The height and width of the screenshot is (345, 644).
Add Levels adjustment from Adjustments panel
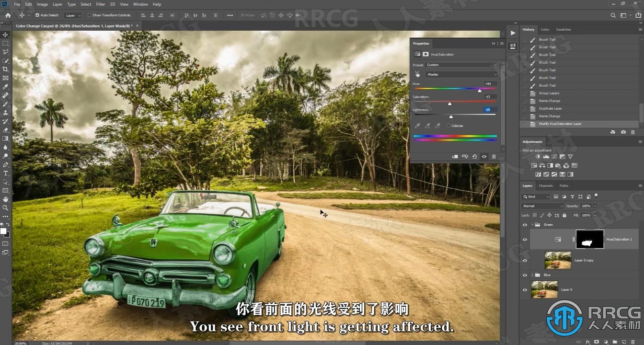[x=546, y=157]
